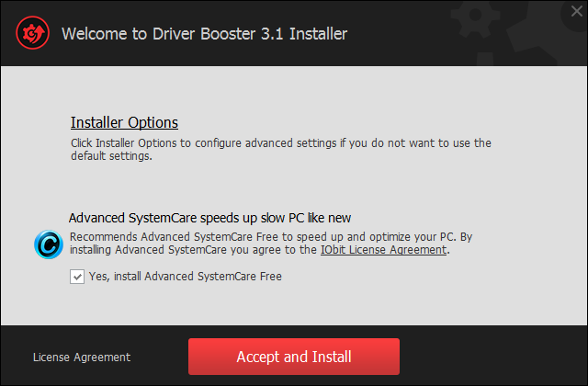Close the installer with the X icon
The width and height of the screenshot is (588, 386).
[577, 11]
